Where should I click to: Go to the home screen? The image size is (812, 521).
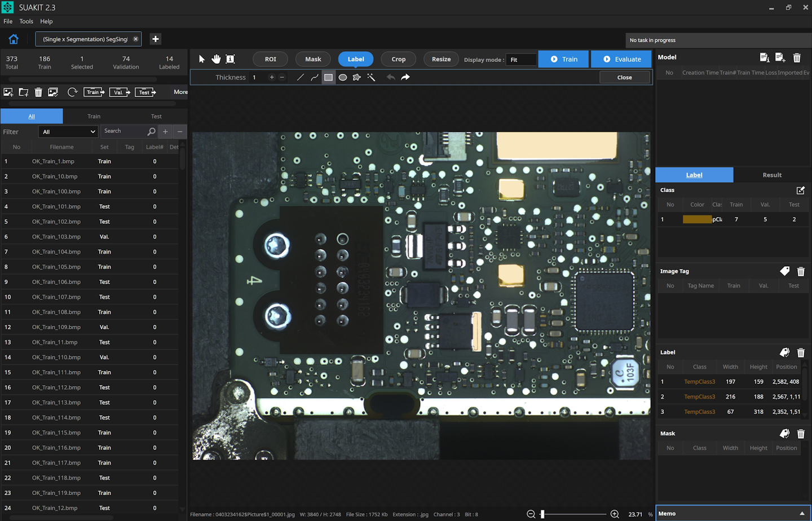(x=14, y=39)
